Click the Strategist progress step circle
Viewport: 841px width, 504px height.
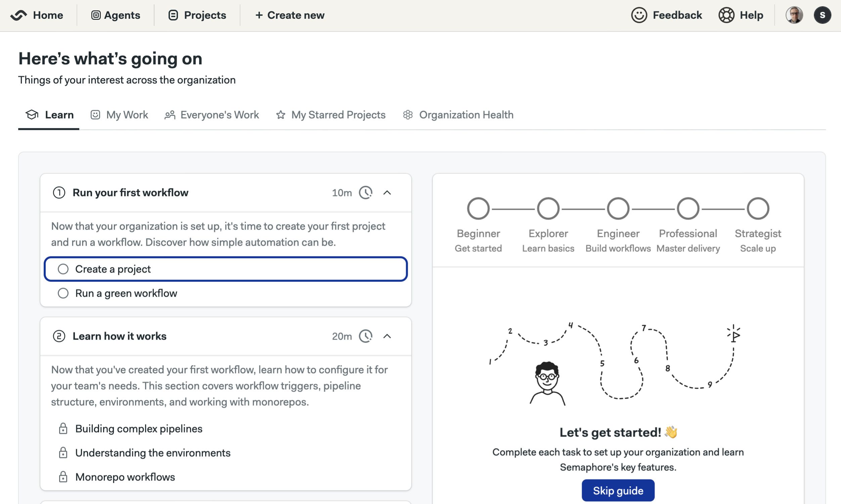tap(758, 208)
